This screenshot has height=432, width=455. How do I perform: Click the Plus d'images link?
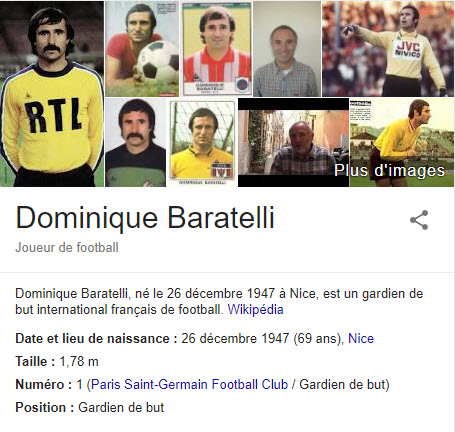389,170
